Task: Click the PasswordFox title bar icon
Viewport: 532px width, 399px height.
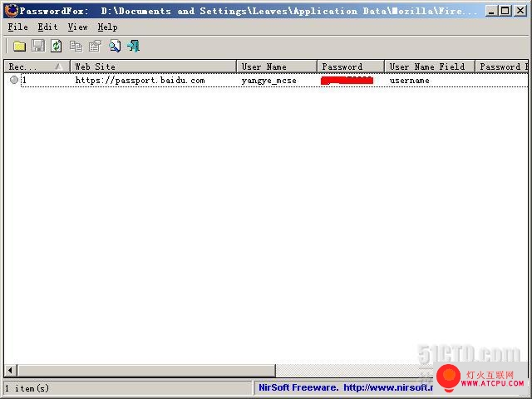Action: pyautogui.click(x=12, y=11)
